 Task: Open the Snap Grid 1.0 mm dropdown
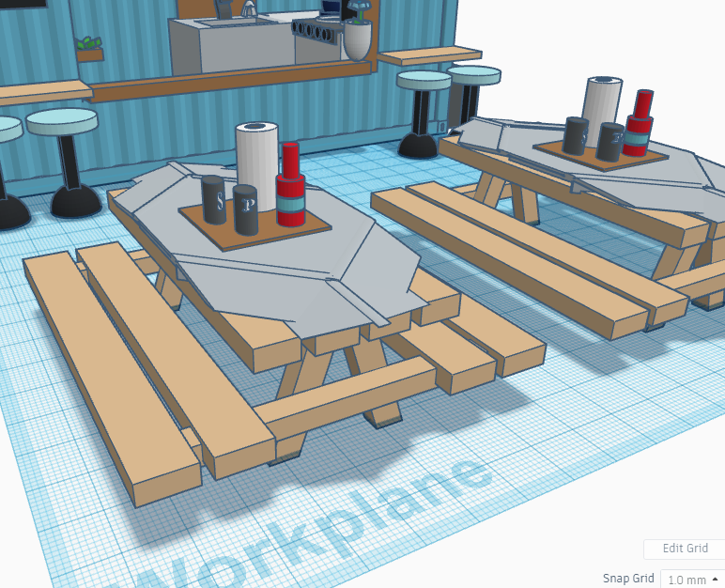tap(692, 579)
